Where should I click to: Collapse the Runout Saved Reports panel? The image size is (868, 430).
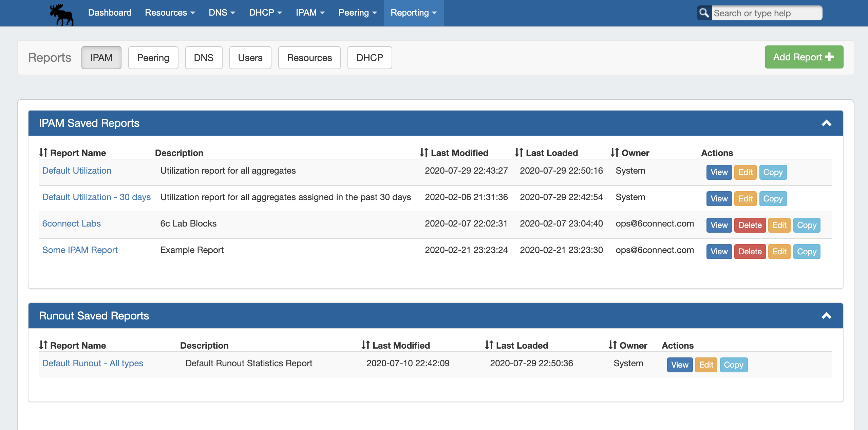pos(826,316)
